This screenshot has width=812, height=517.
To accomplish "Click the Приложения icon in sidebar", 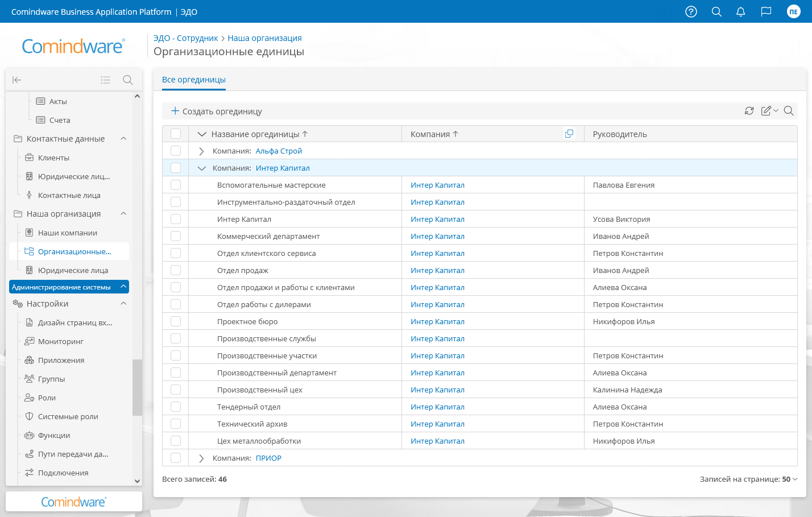I will pos(29,360).
